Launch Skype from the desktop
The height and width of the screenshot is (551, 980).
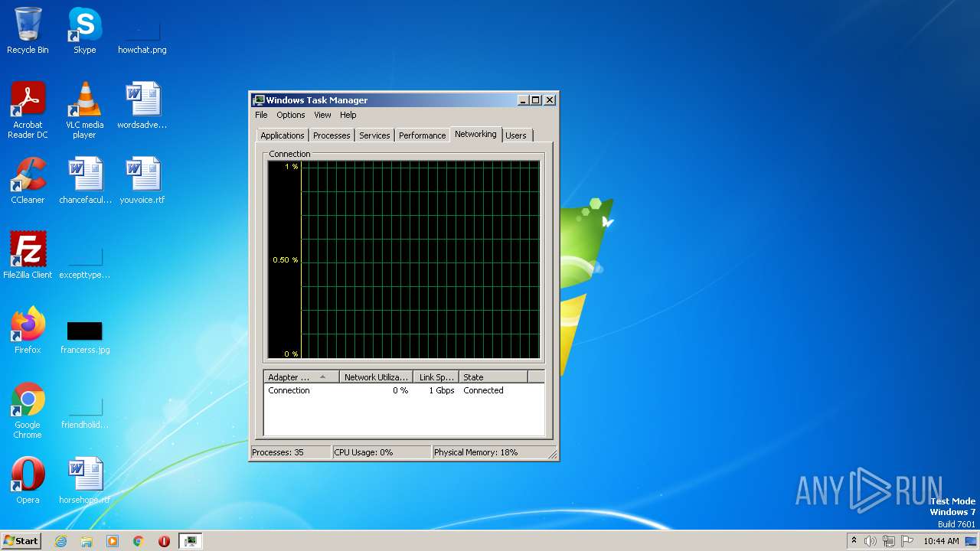(x=84, y=31)
